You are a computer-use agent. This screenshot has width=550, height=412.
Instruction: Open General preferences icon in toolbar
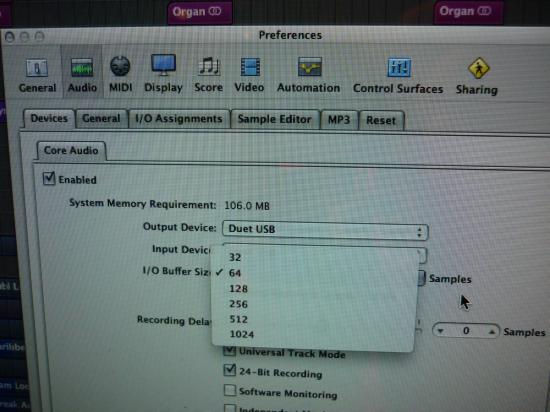click(37, 75)
